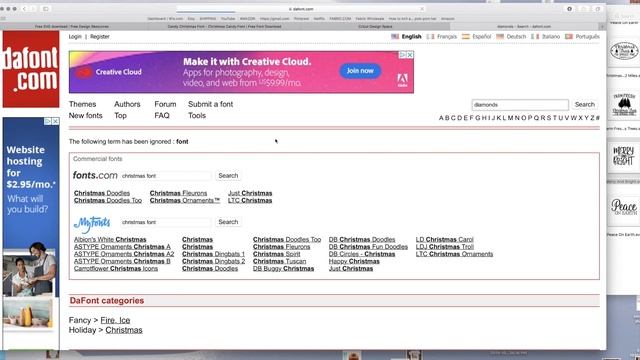640x360 pixels.
Task: Click the fonts.com logo
Action: (95, 175)
